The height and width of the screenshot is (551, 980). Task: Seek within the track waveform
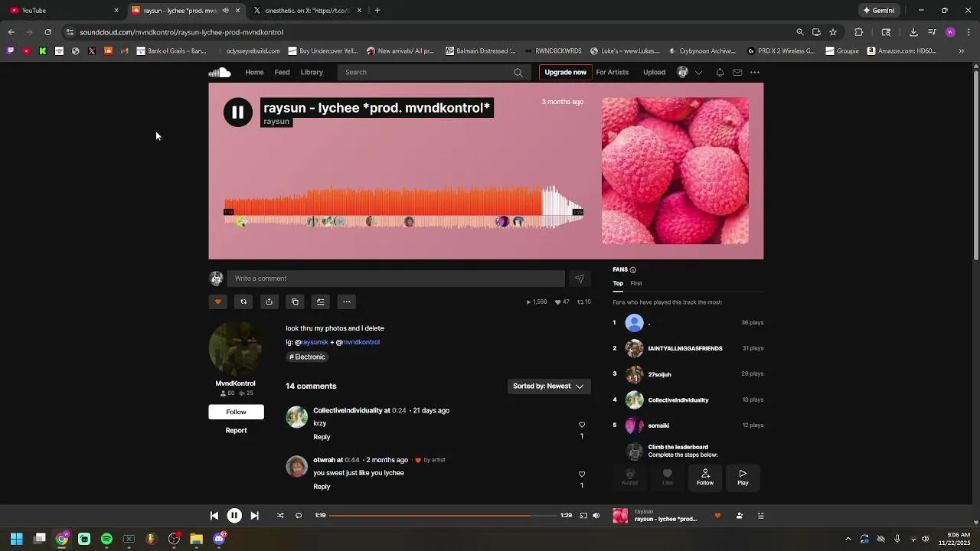tap(403, 207)
